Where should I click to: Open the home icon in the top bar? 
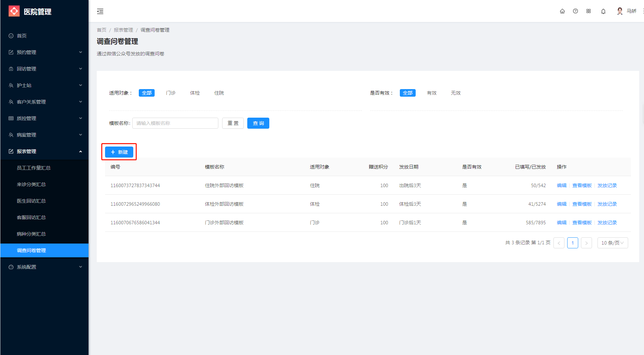coord(562,11)
